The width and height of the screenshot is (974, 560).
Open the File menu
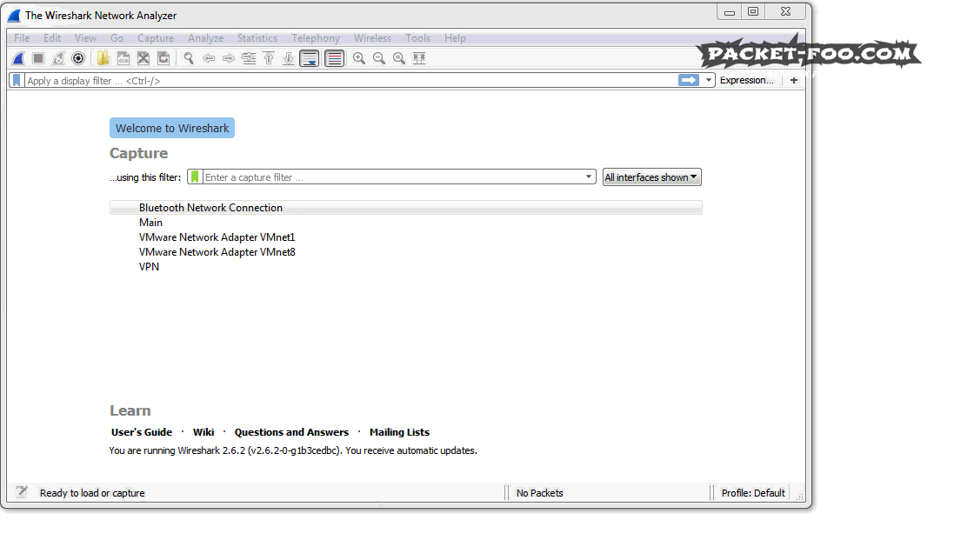coord(22,38)
